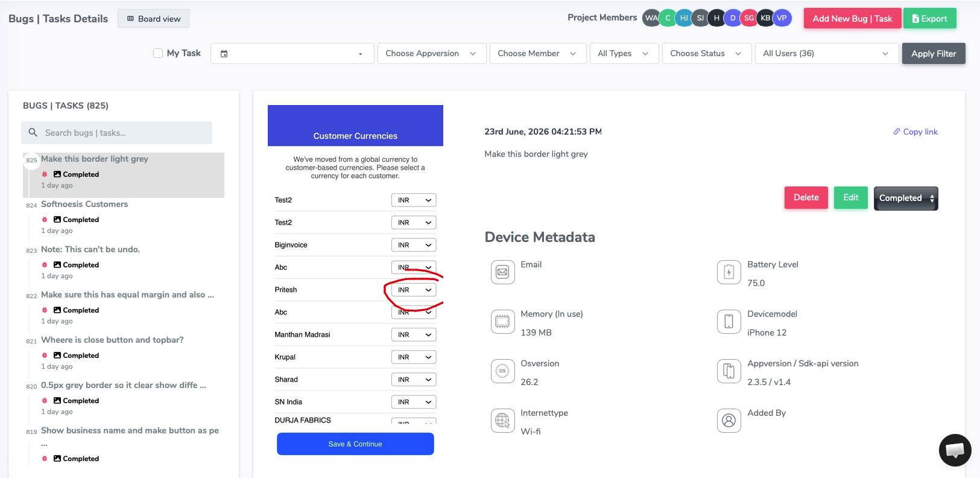
Task: Click the timestamp 23rd June, 2026 04:21:53 PM
Action: tap(543, 132)
